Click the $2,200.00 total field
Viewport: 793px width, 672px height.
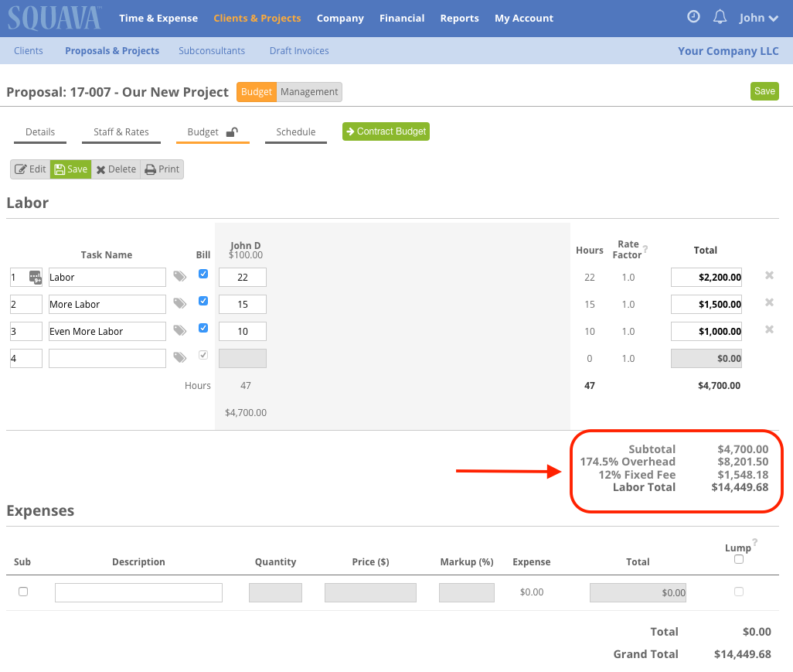coord(706,278)
